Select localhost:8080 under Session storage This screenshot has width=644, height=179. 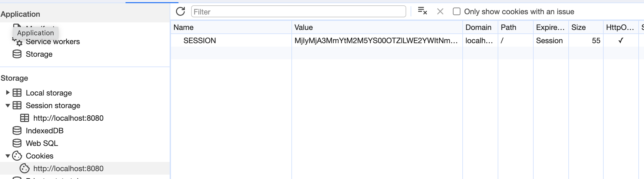(68, 118)
